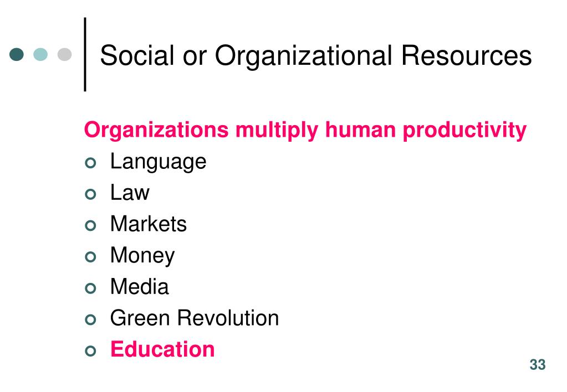
Task: Click the dark teal dot in header
Action: (17, 55)
